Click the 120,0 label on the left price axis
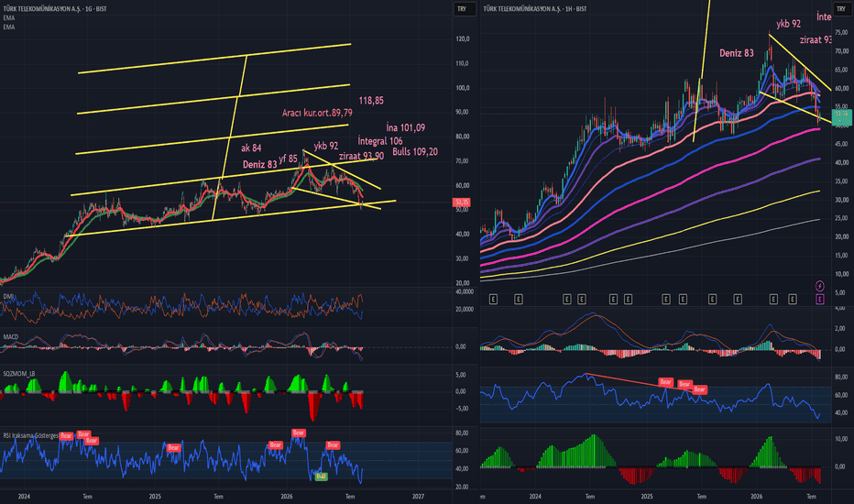This screenshot has width=854, height=504. point(463,39)
